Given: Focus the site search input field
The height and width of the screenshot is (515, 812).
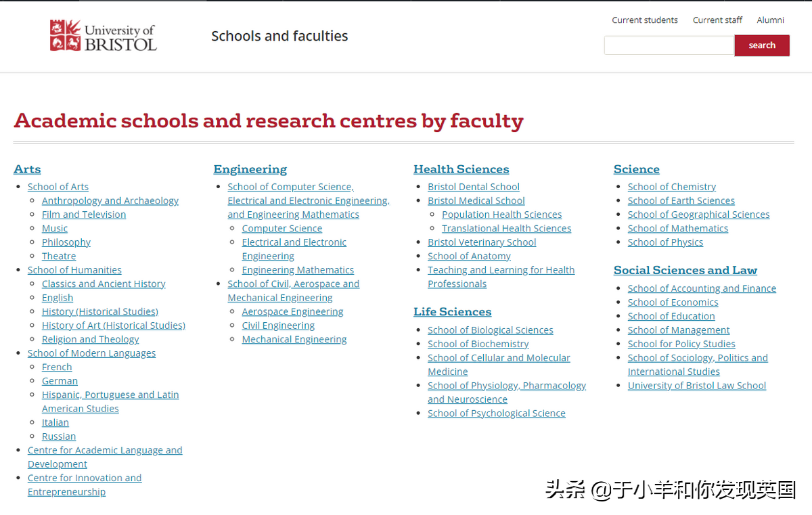Looking at the screenshot, I should point(669,45).
